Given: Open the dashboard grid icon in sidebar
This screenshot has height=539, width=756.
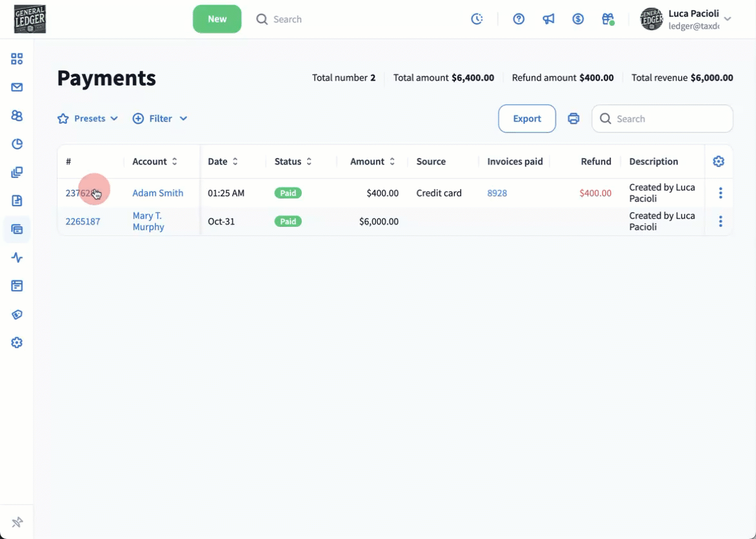Looking at the screenshot, I should click(17, 59).
